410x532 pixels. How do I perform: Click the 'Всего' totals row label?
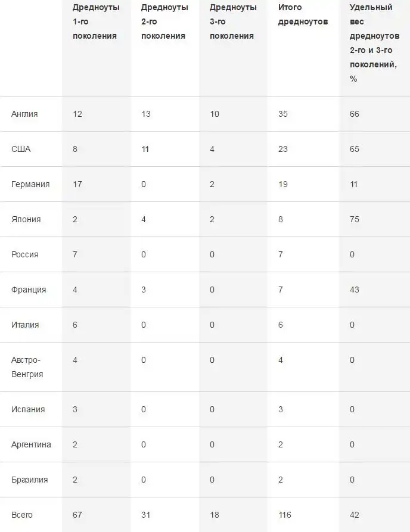coord(22,515)
